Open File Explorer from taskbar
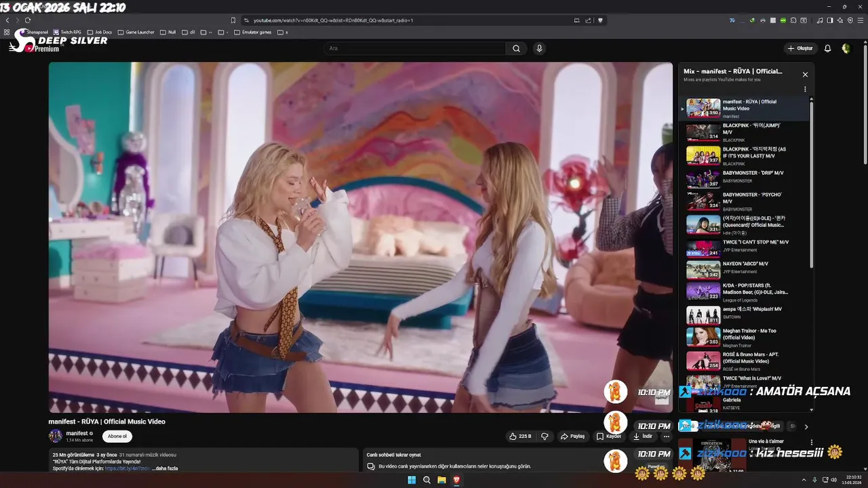Screen dimensions: 868x488 pos(441,480)
